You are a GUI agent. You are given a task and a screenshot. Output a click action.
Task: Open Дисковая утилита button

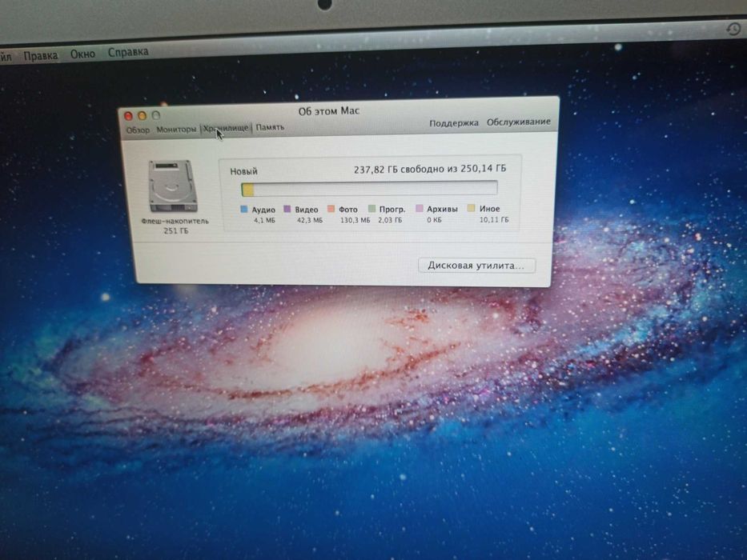coord(476,266)
